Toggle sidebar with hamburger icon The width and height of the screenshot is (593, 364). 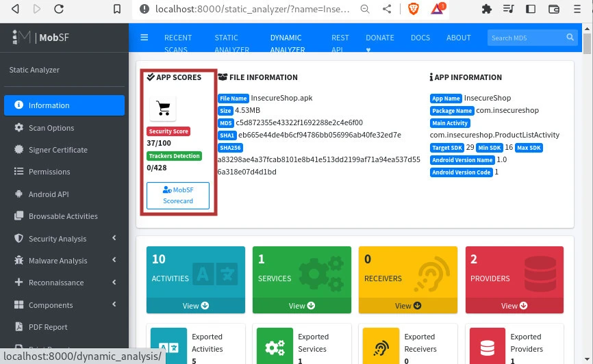tap(144, 38)
